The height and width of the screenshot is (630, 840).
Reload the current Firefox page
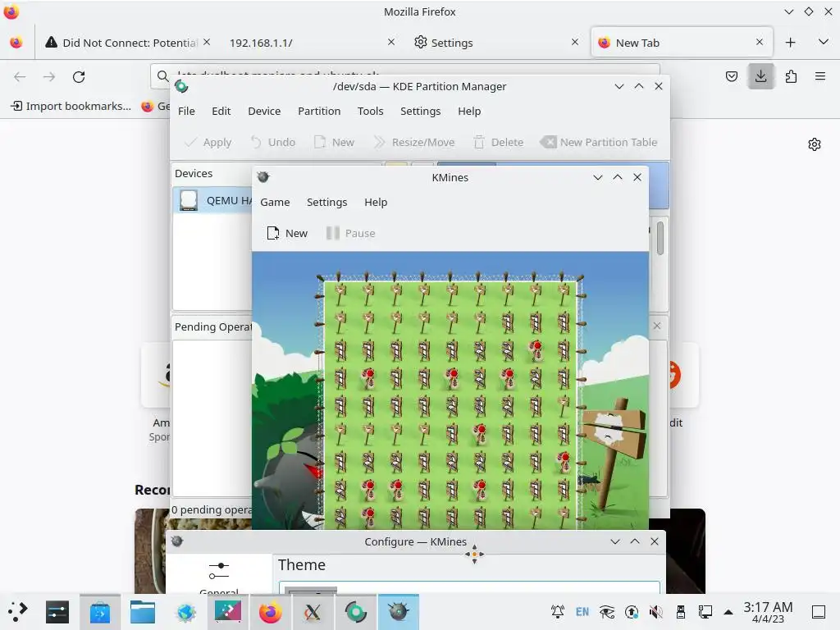[79, 76]
